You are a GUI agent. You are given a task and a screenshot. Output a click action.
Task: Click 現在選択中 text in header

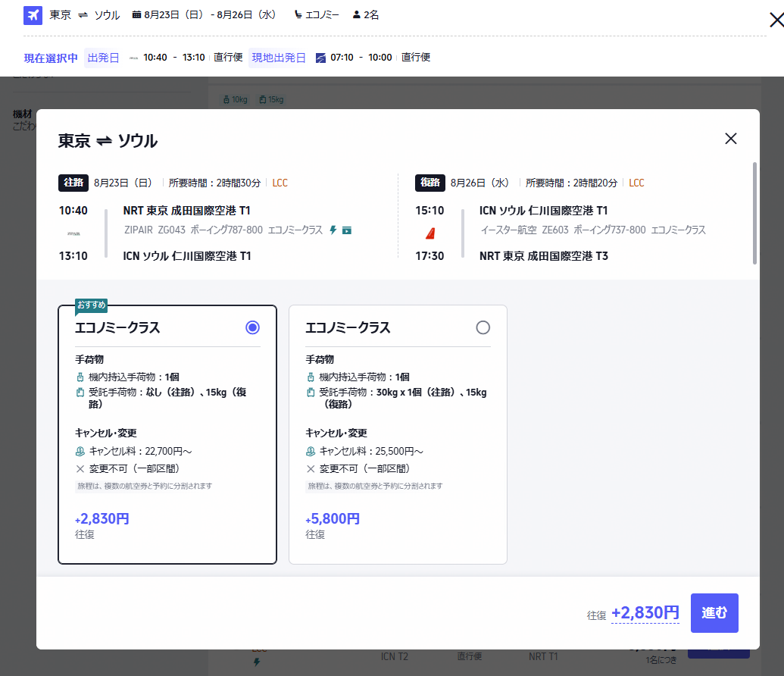[x=51, y=58]
